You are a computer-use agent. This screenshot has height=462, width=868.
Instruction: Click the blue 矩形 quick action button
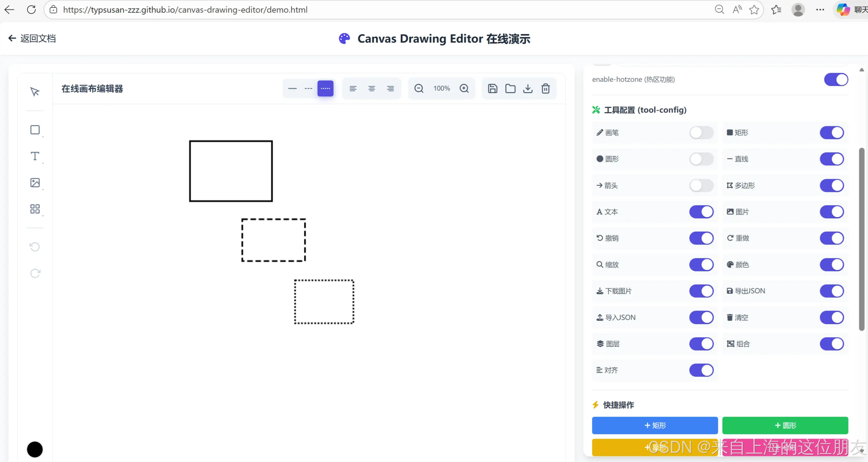click(x=654, y=425)
